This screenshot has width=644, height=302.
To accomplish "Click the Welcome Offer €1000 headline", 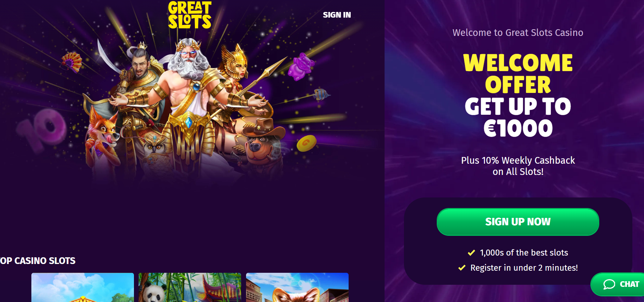I will point(518,95).
